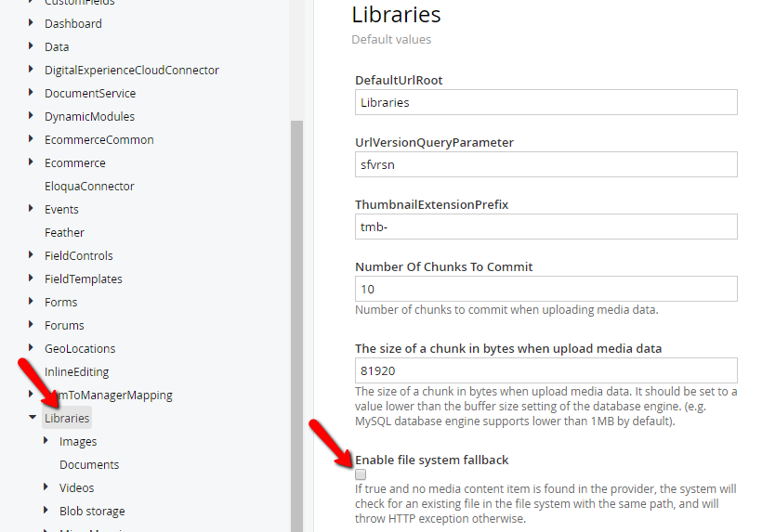The width and height of the screenshot is (762, 532).
Task: Open EcommerceCommon settings
Action: click(x=99, y=140)
